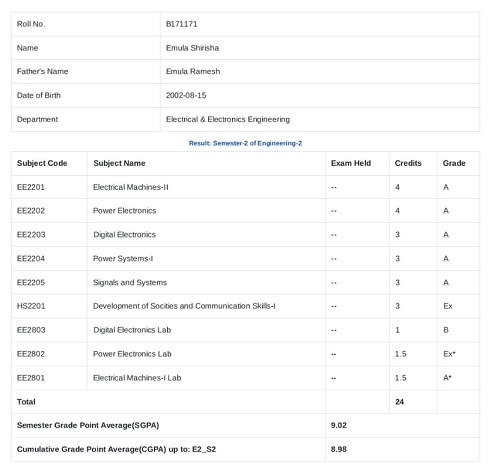The width and height of the screenshot is (491, 473).
Task: Click subject code EE2801
Action: (x=31, y=378)
